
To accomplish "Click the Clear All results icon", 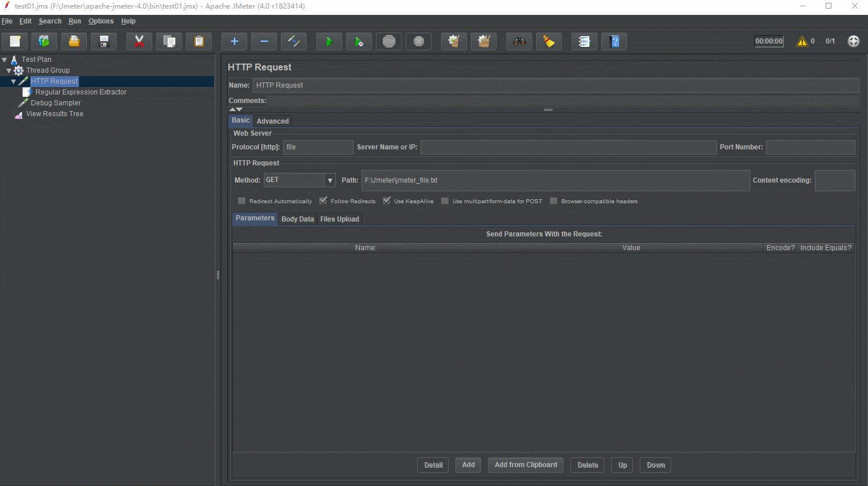I will 483,41.
